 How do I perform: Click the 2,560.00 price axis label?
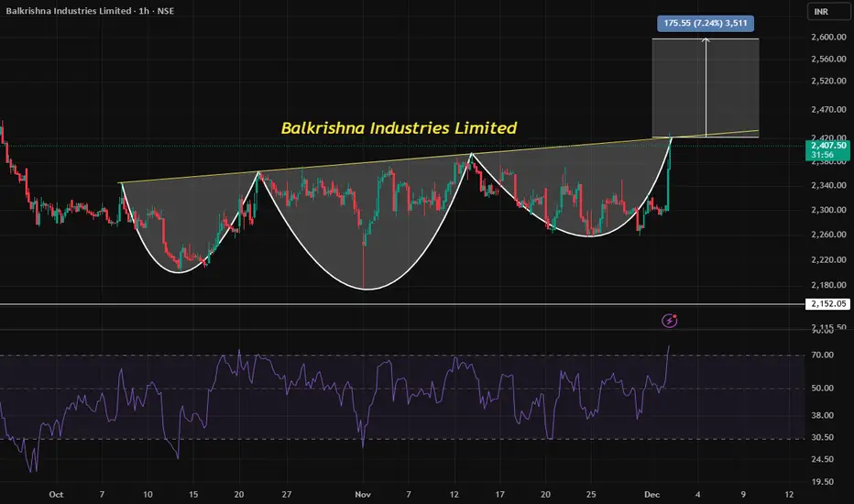click(828, 59)
